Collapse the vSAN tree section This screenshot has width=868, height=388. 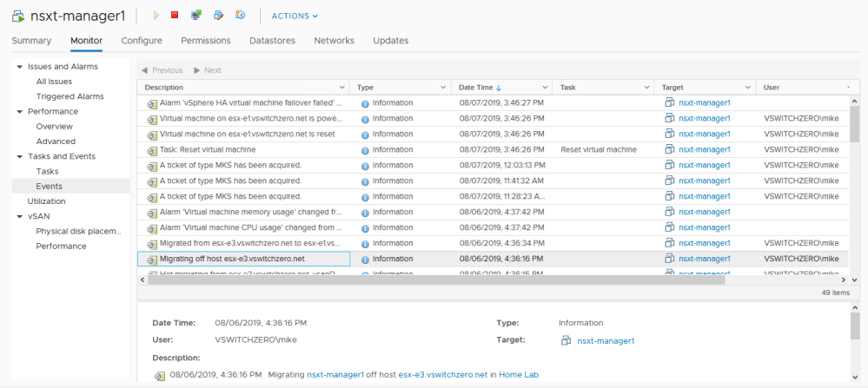coord(20,216)
